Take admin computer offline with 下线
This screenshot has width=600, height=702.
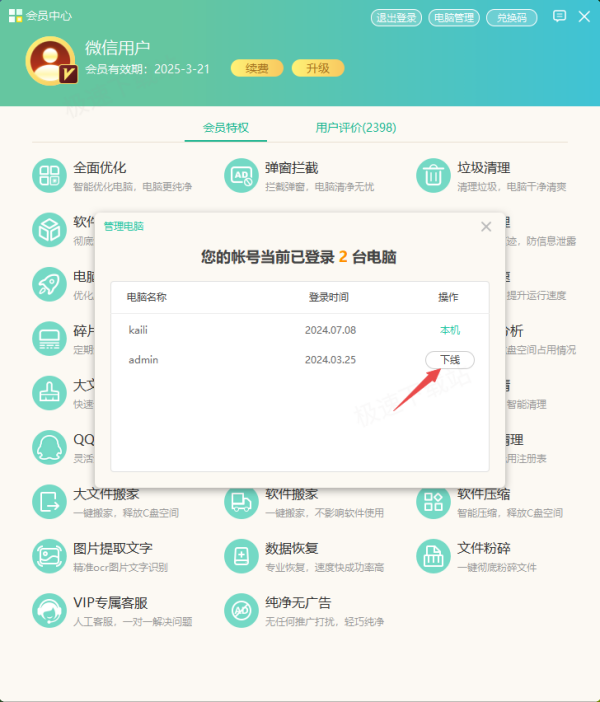point(450,360)
